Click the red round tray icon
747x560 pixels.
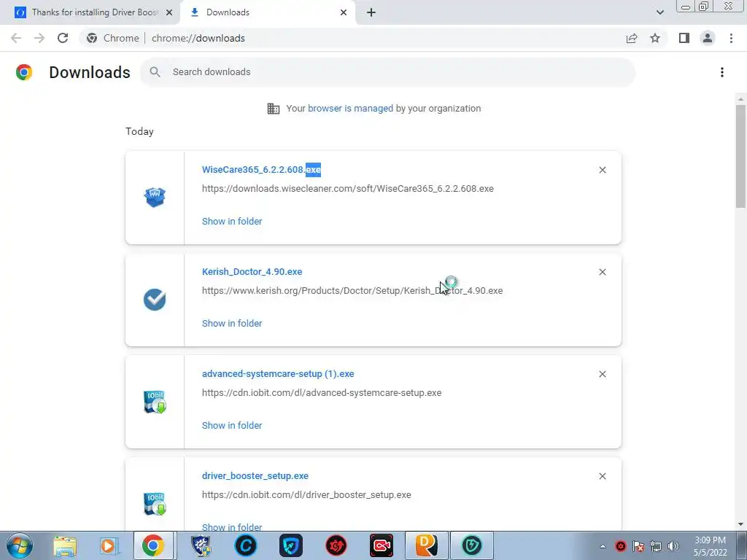point(621,546)
